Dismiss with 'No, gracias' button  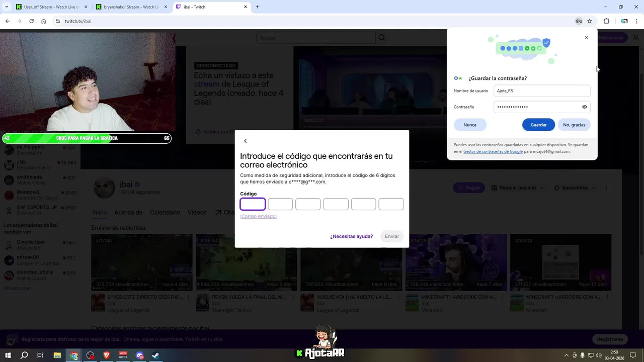click(x=574, y=125)
